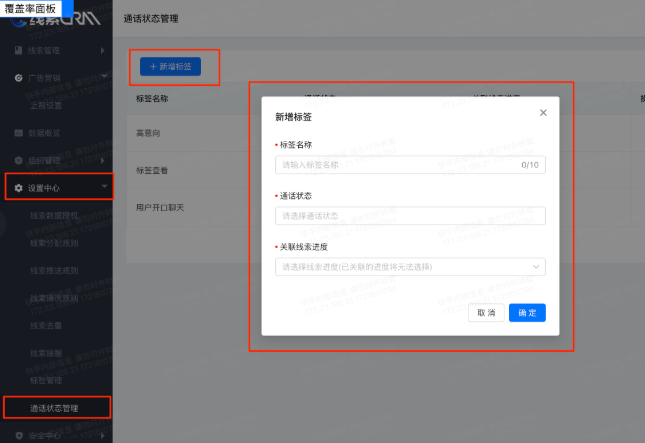Click the 通话状态 select field
Image resolution: width=645 pixels, height=443 pixels.
411,216
